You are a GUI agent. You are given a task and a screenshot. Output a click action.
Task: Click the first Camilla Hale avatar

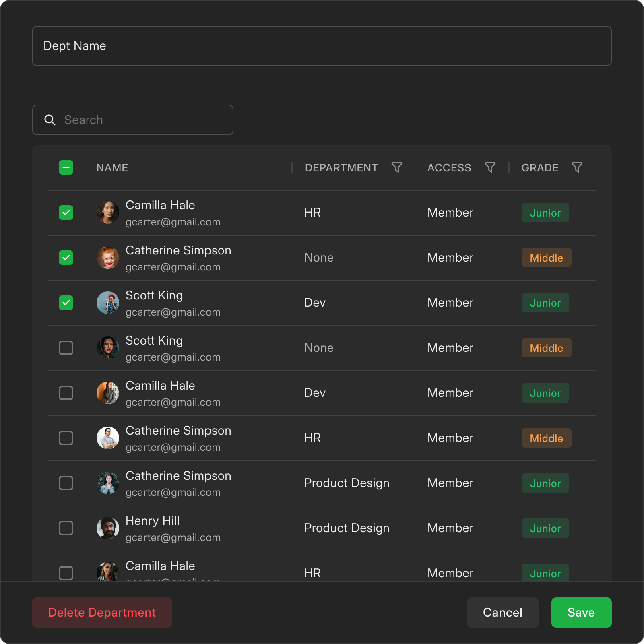click(x=108, y=213)
